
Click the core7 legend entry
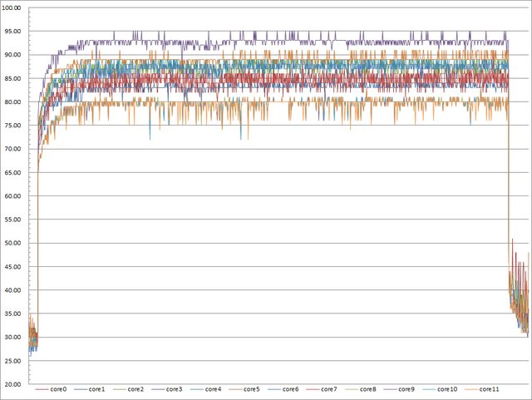coord(329,389)
